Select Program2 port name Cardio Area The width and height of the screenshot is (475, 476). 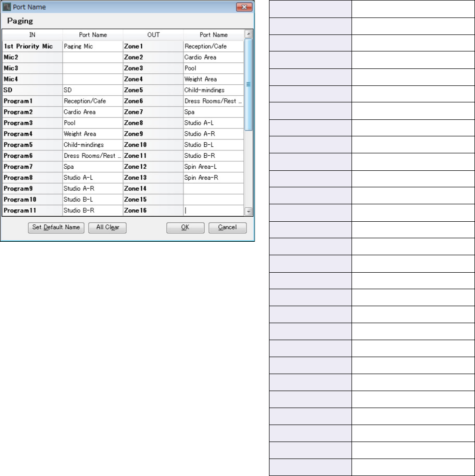pos(92,112)
